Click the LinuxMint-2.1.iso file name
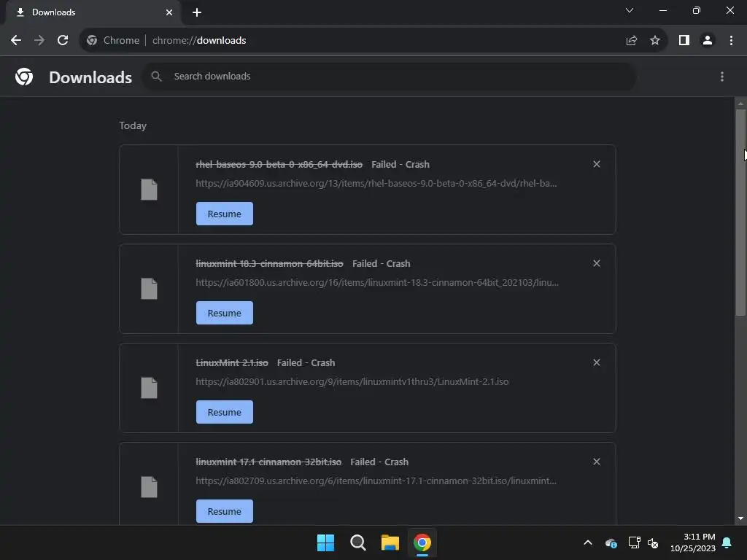This screenshot has height=560, width=747. tap(232, 362)
